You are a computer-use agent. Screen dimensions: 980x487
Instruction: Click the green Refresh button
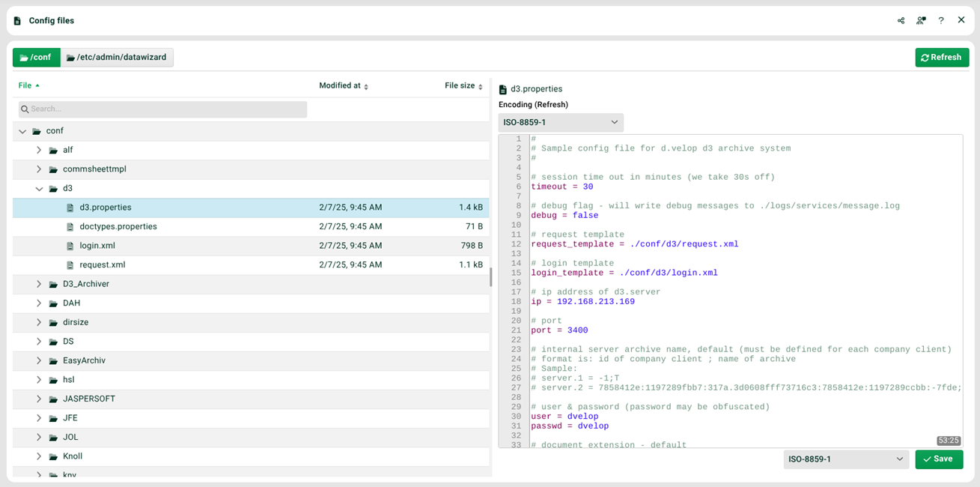[x=942, y=58]
